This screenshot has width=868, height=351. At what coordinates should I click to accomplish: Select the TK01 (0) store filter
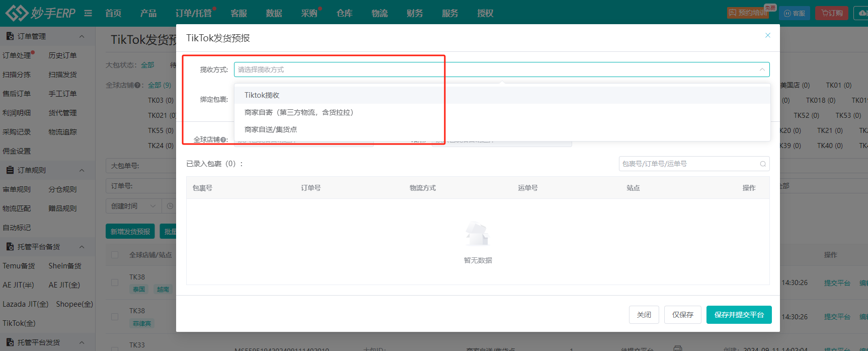click(x=839, y=85)
